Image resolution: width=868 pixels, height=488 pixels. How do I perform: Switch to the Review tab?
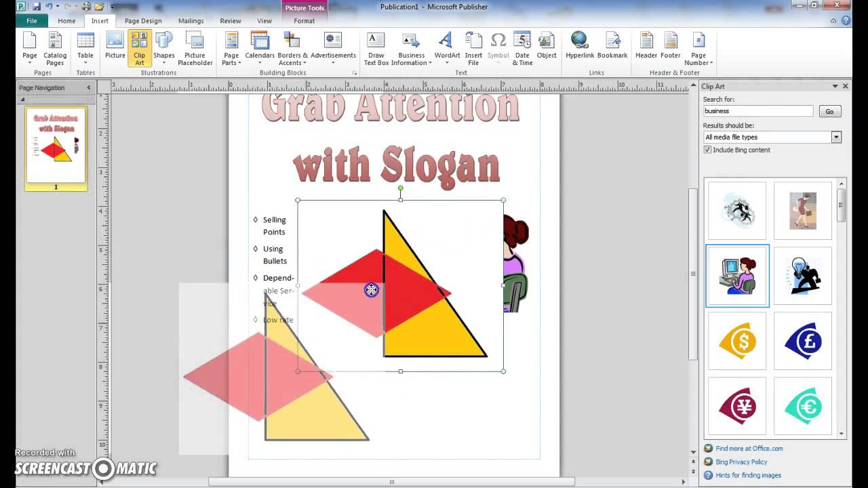[231, 21]
